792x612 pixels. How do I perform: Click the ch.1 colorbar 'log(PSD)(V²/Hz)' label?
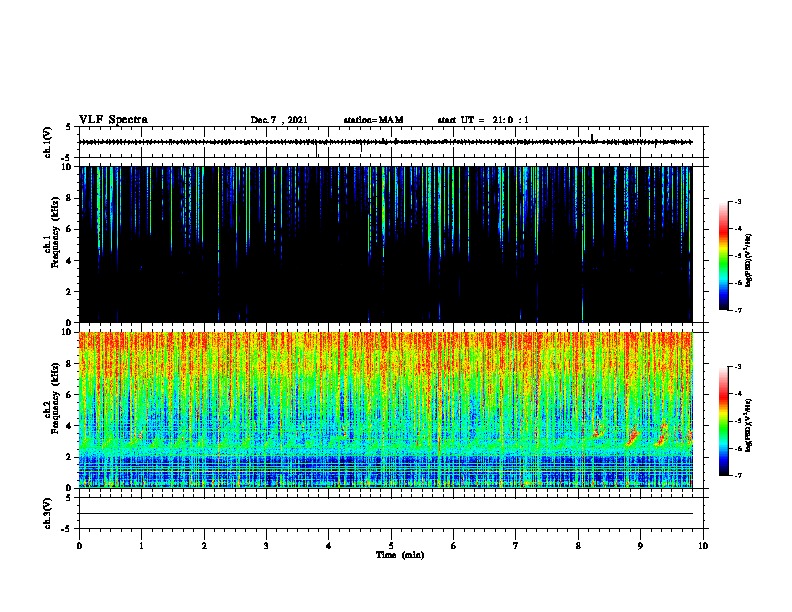[748, 261]
